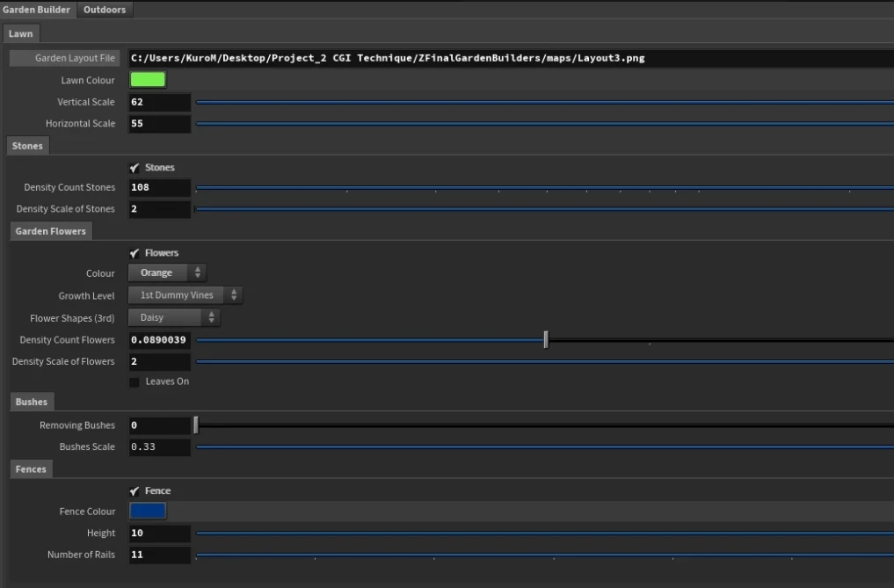This screenshot has height=588, width=894.
Task: Edit the Garden Layout File path field
Action: (511, 58)
